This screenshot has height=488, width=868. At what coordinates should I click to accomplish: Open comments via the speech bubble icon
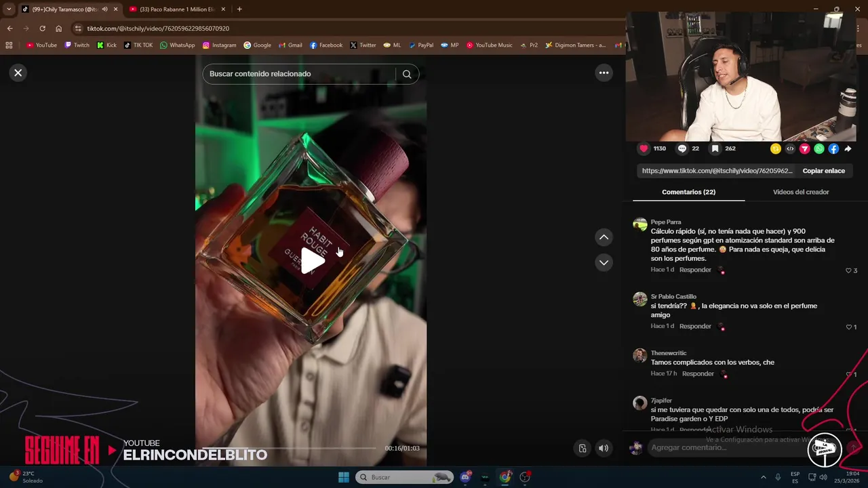pos(682,148)
